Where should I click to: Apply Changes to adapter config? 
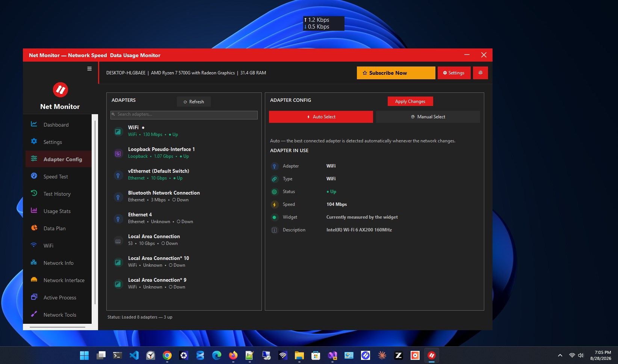410,101
